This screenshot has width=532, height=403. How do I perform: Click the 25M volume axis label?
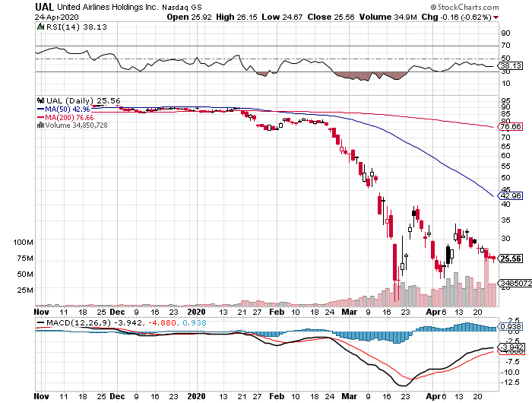(x=25, y=290)
